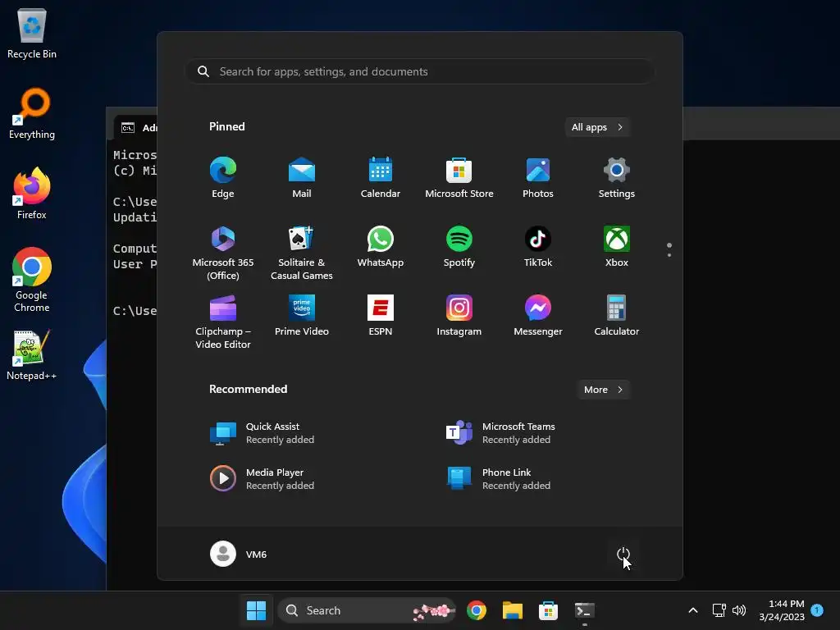Open Clipchamp – Video Editor
Screen dimensions: 840x630
[223, 322]
